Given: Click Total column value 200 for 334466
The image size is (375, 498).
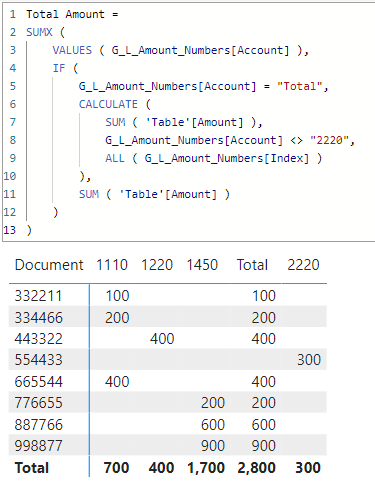Looking at the screenshot, I should [x=264, y=318].
